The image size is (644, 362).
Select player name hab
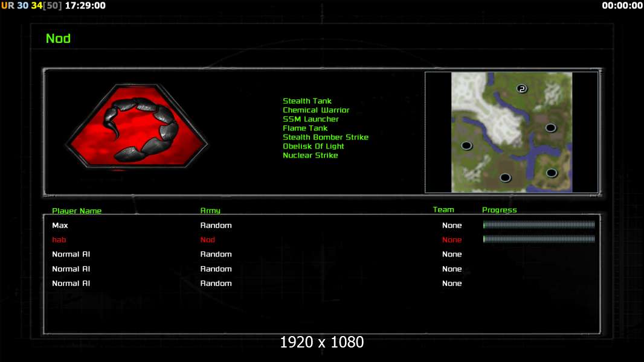pos(59,240)
